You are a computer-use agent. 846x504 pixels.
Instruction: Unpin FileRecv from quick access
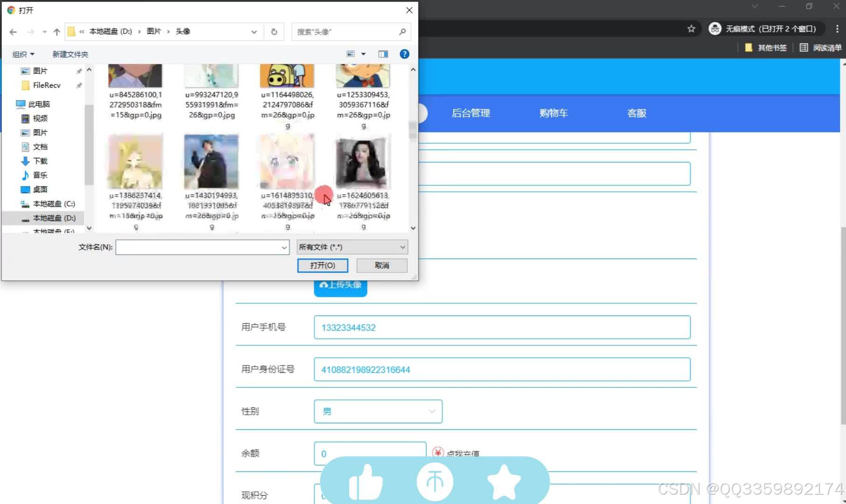pyautogui.click(x=79, y=85)
